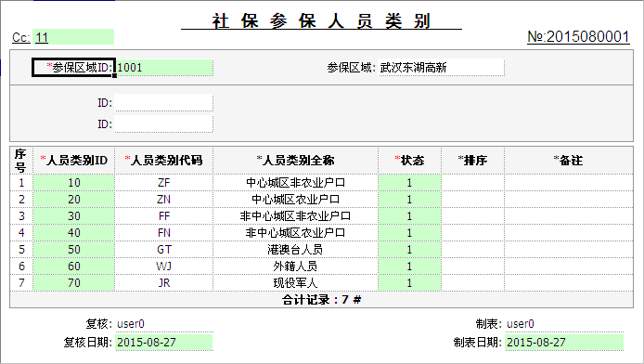Screen dimensions: 644x364
Task: Select the cell 非中心城区非农业户口
Action: point(295,216)
